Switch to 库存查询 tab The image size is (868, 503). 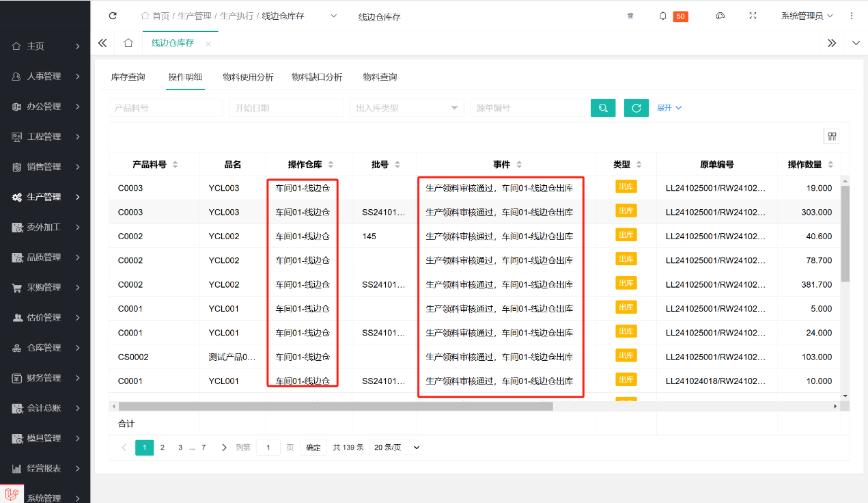[128, 77]
